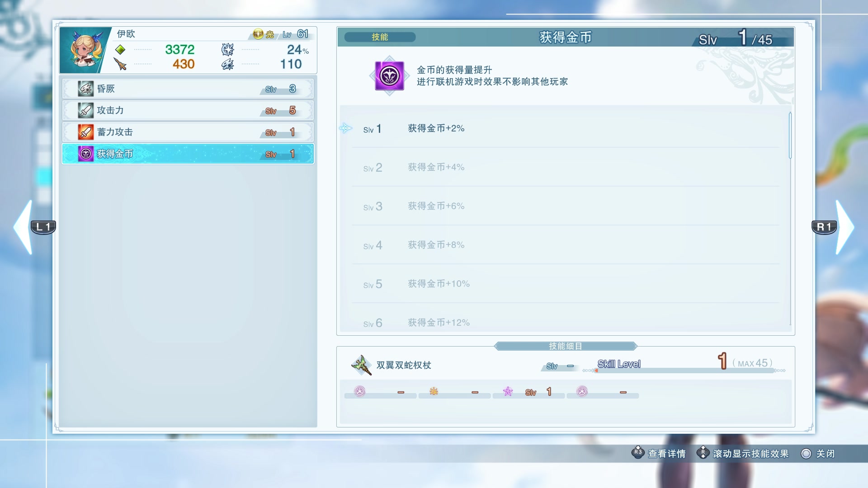Select the highlighted 获得金币 skill row

(188, 154)
